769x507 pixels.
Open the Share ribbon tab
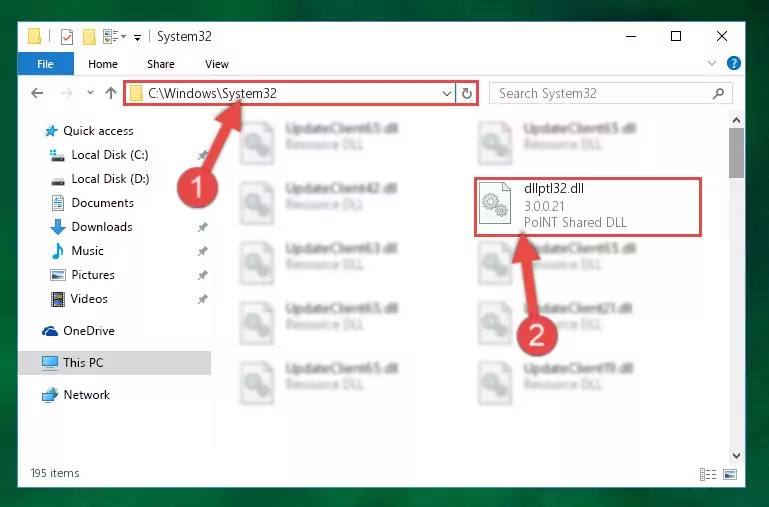[x=160, y=64]
